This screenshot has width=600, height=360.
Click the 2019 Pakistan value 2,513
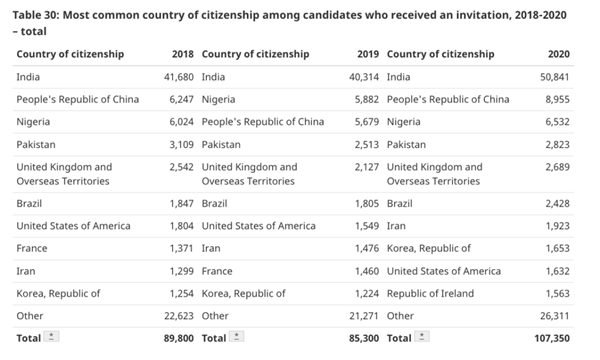[367, 145]
